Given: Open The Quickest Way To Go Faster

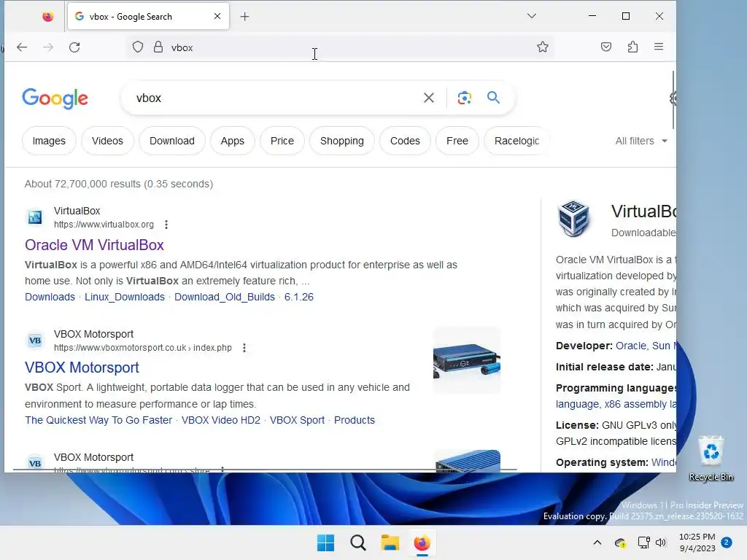Looking at the screenshot, I should (x=98, y=420).
